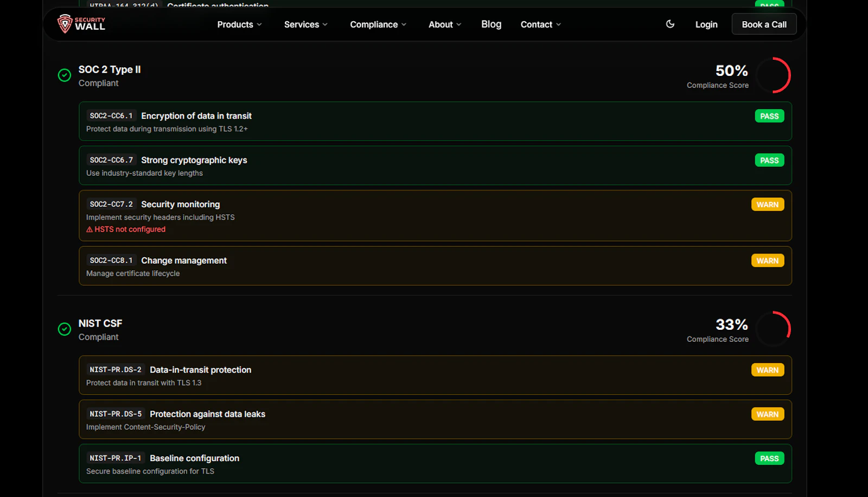
Task: Click SOC 2 Type II green check icon
Action: coord(65,75)
